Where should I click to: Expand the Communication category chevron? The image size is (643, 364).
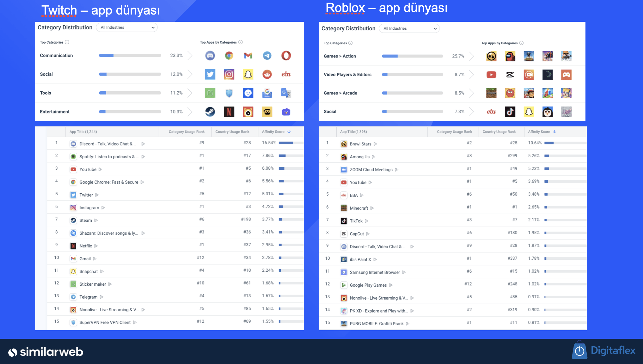pyautogui.click(x=190, y=56)
